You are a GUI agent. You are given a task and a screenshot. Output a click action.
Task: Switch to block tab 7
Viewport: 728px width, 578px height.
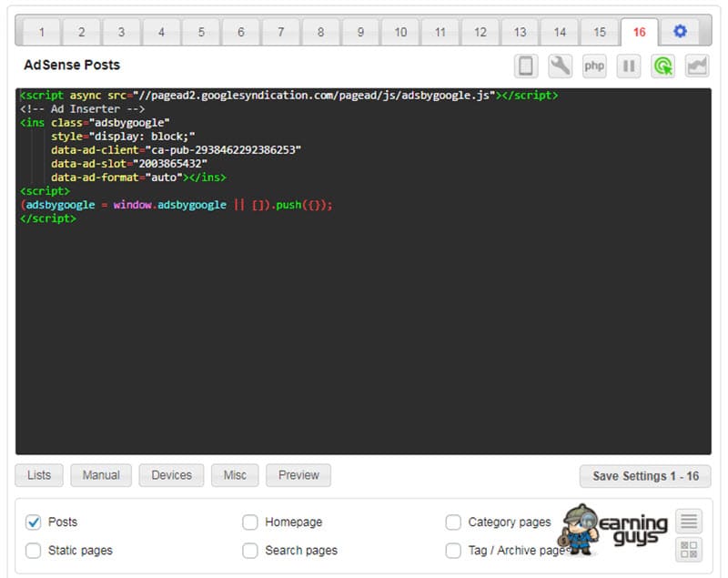click(x=281, y=32)
